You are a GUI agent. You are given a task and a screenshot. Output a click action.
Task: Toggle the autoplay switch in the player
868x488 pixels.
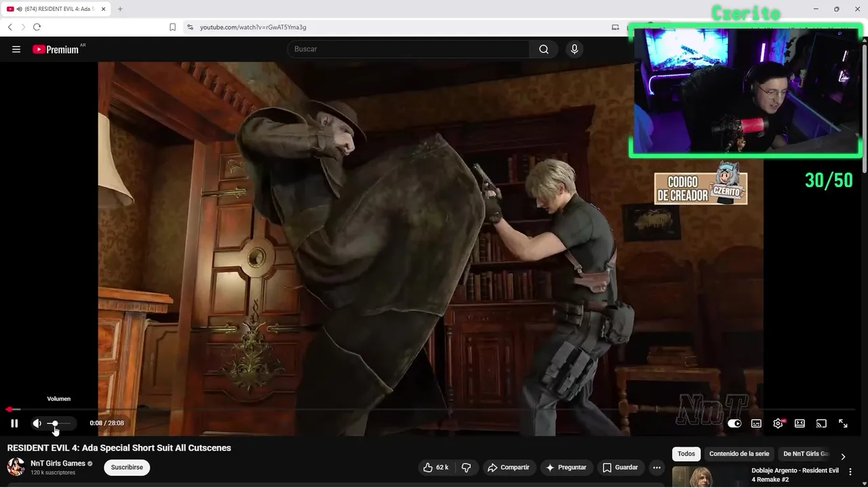734,423
